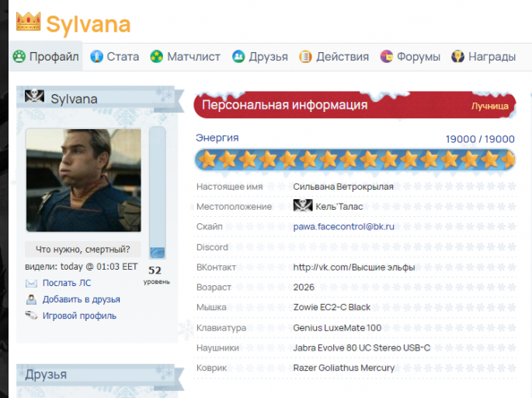Viewport: 532px width, 398px height.
Task: Open the Профайл tab
Action: coord(46,57)
